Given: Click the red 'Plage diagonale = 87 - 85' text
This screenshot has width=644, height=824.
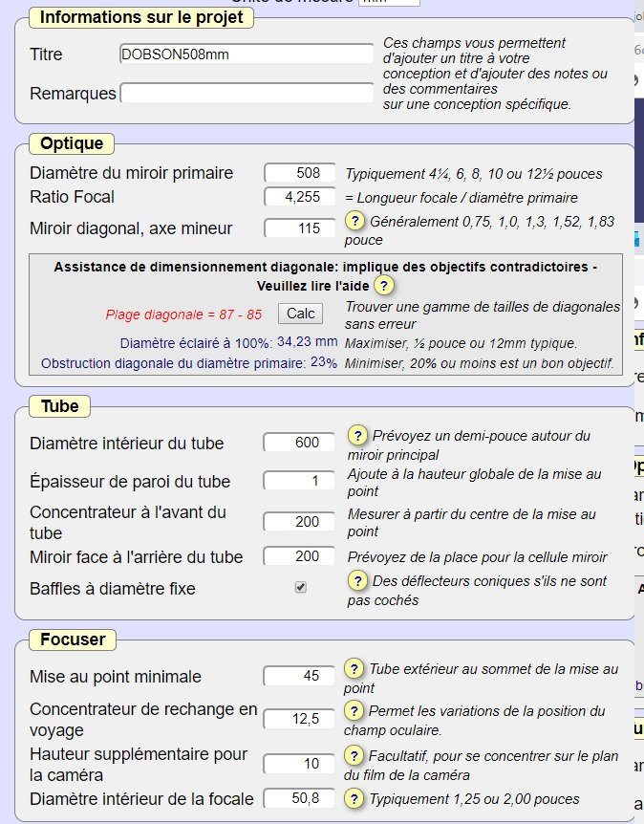Looking at the screenshot, I should point(183,314).
